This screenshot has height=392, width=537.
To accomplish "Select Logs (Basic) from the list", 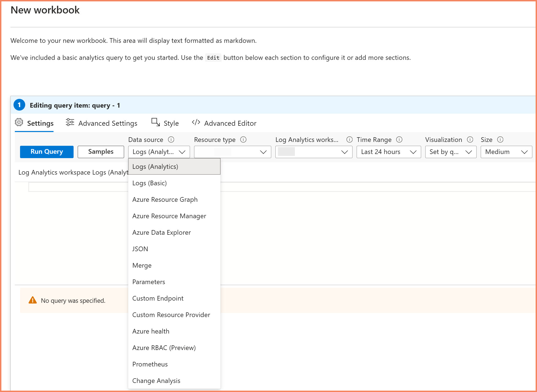I will tap(174, 183).
